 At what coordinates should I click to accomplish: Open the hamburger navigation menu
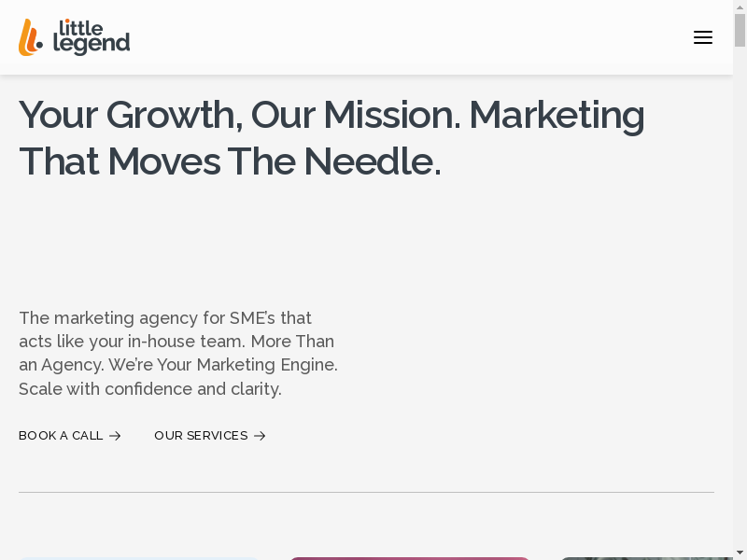[x=703, y=37]
